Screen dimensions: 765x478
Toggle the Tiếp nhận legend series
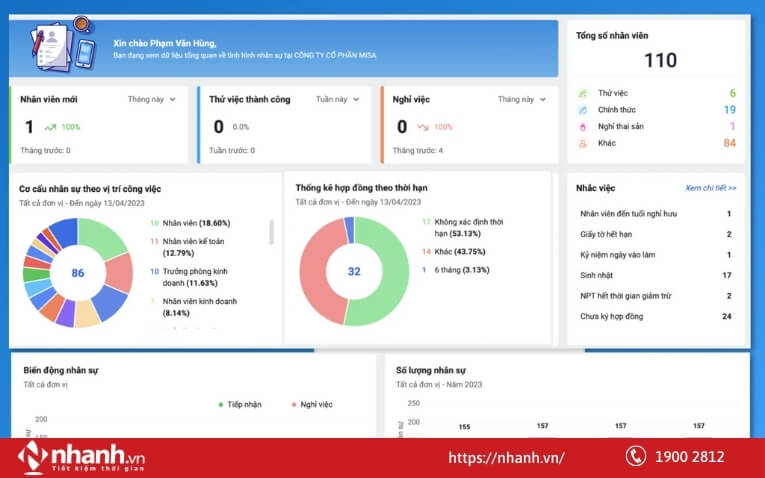(x=240, y=404)
